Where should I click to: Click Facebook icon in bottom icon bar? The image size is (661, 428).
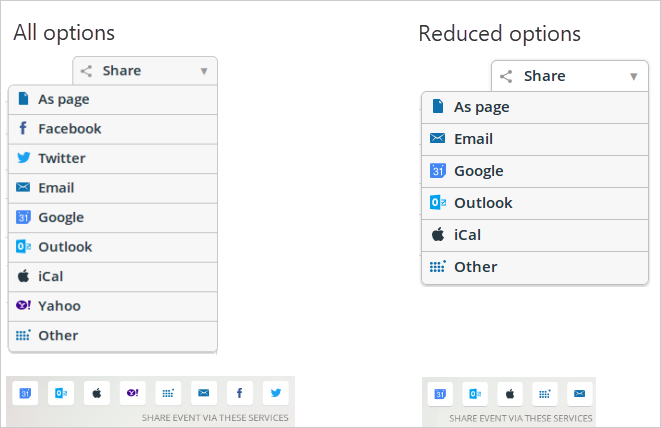tap(239, 393)
